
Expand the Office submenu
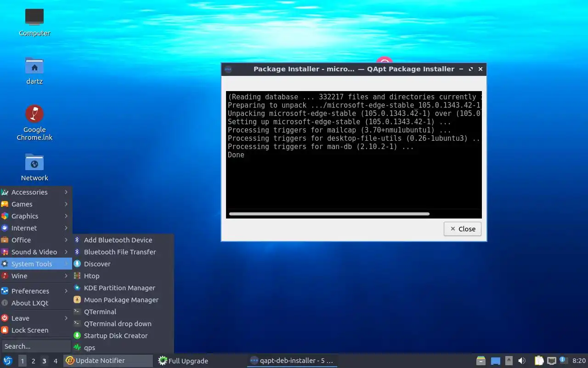pyautogui.click(x=36, y=240)
